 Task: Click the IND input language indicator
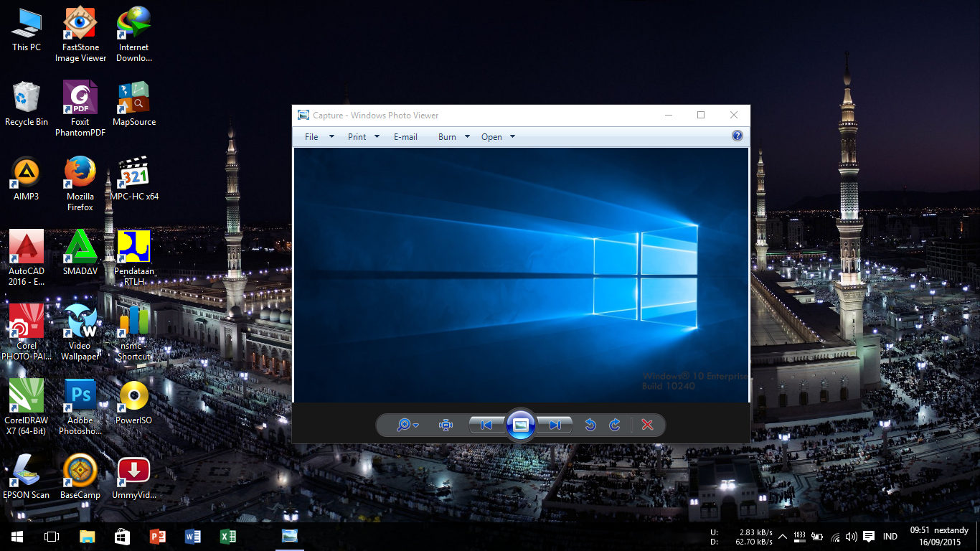(890, 537)
